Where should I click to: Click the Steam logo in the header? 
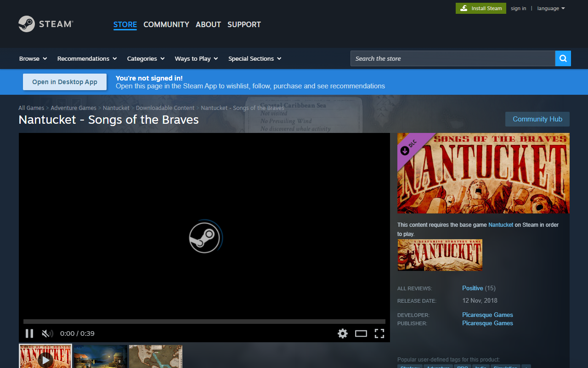tap(46, 24)
